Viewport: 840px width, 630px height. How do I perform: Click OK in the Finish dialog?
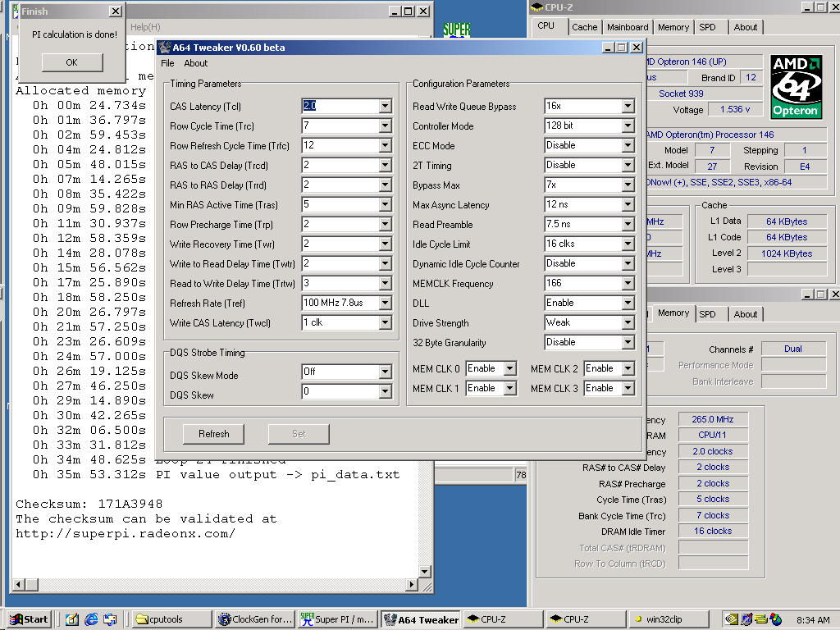(x=72, y=62)
